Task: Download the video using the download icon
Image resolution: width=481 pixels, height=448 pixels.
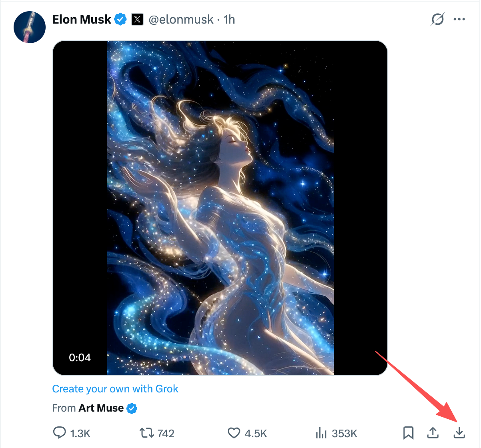Action: point(459,433)
